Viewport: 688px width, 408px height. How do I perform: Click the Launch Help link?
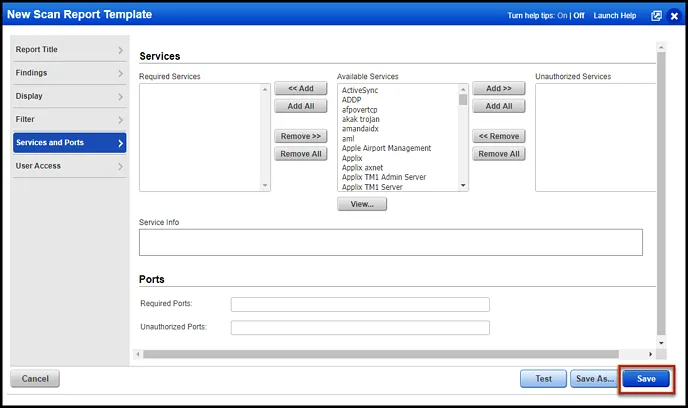(x=615, y=15)
